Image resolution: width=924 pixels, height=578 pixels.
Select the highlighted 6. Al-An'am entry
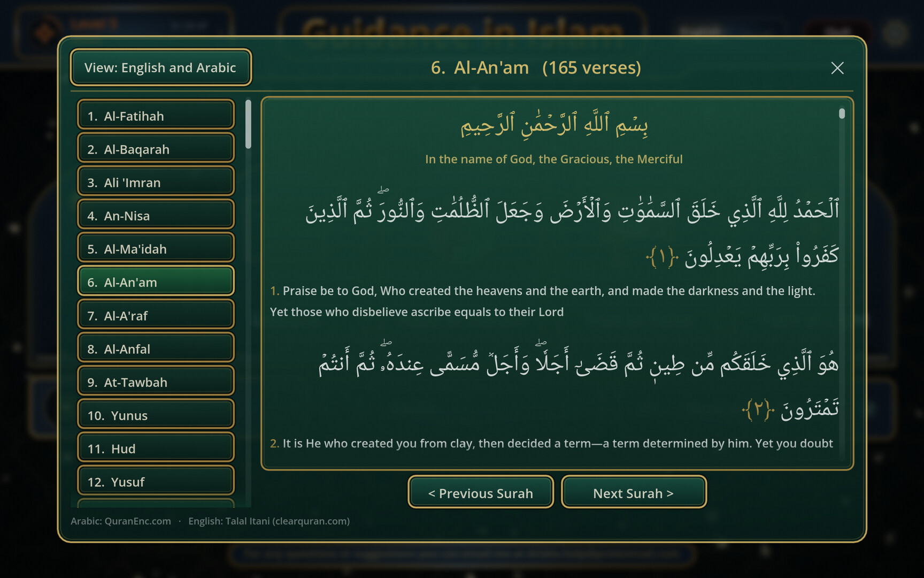coord(156,282)
